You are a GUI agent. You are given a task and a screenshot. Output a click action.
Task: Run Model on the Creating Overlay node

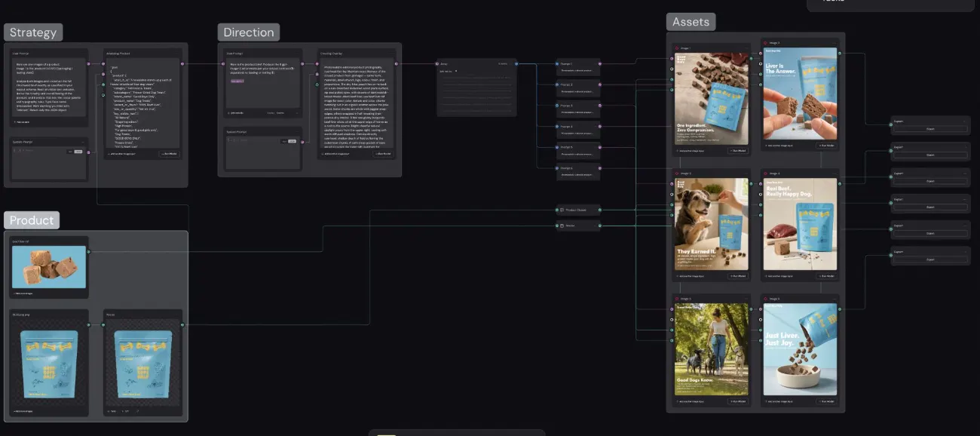click(x=383, y=154)
